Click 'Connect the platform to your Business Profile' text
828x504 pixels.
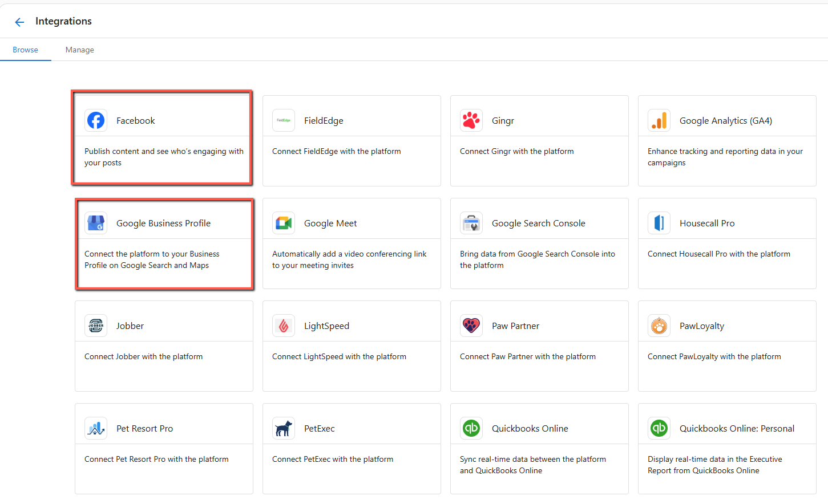[152, 259]
